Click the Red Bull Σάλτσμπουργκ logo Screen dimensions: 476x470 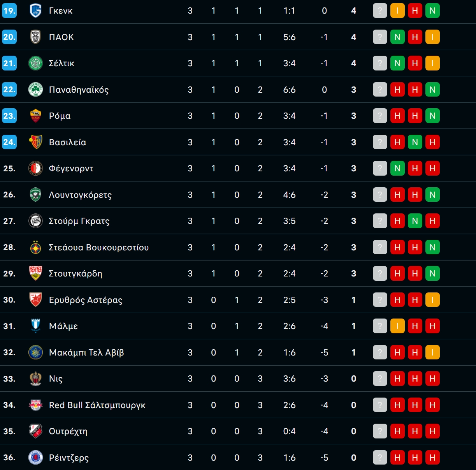click(x=35, y=405)
